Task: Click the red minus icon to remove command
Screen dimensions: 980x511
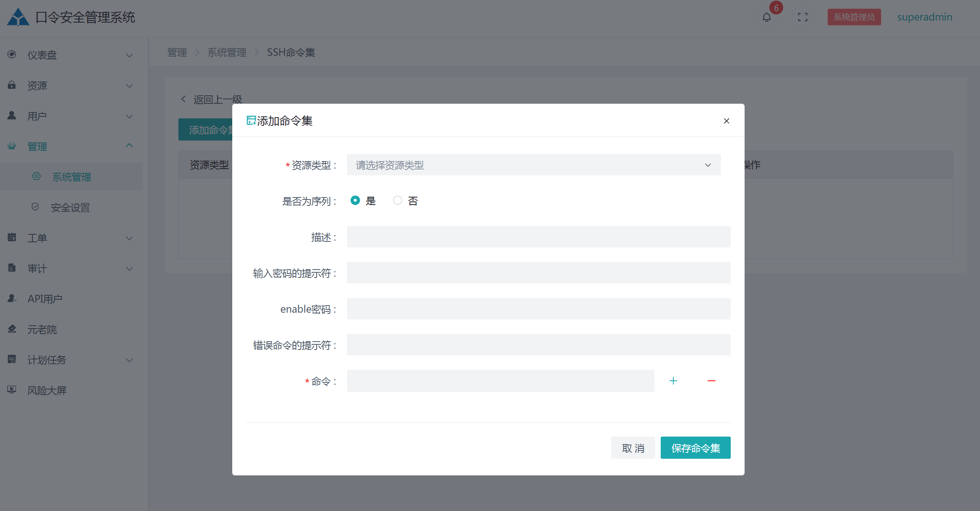Action: tap(711, 381)
